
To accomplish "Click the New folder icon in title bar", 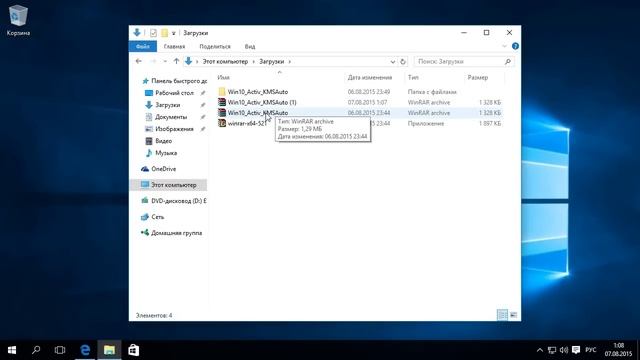I will 164,33.
